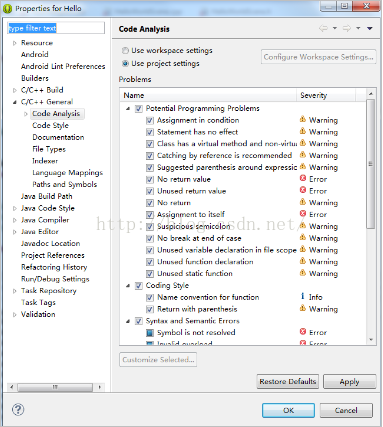Screen dimensions: 383x427
Task: Click info severity icon for Name convention
Action: pyautogui.click(x=303, y=296)
